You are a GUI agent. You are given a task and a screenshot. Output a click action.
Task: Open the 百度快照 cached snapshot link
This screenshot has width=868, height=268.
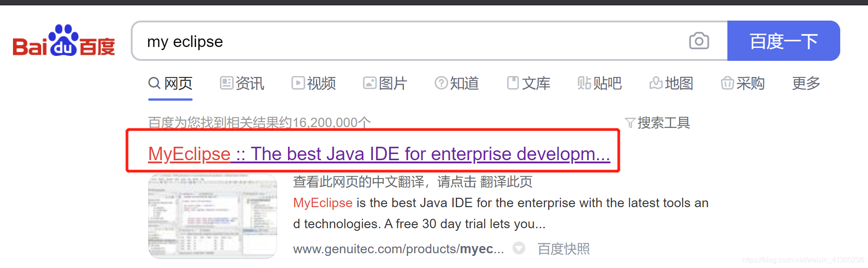click(x=563, y=249)
